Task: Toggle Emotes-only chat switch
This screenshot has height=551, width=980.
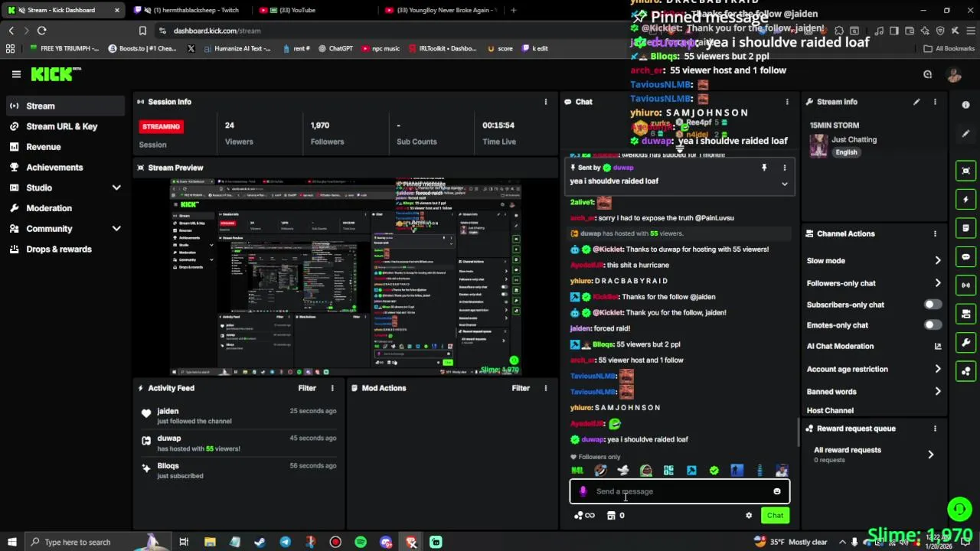Action: (x=932, y=325)
